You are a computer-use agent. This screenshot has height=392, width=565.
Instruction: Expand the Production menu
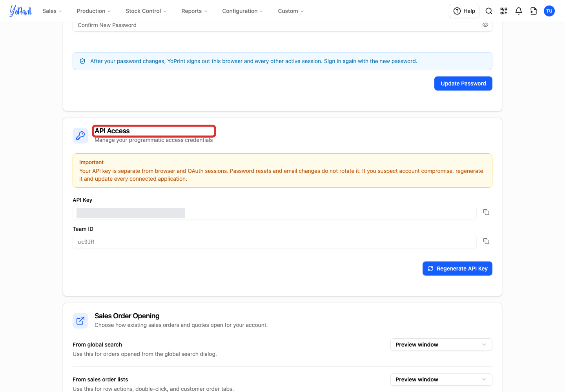tap(94, 11)
